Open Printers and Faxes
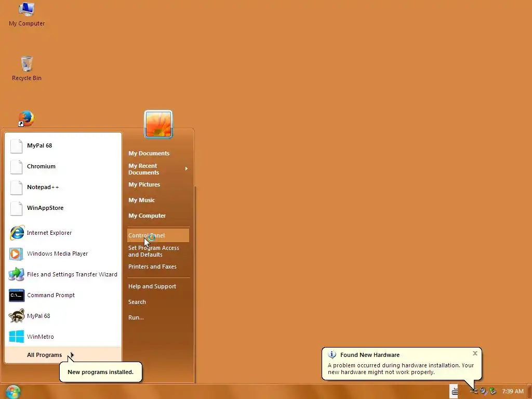 click(x=158, y=267)
